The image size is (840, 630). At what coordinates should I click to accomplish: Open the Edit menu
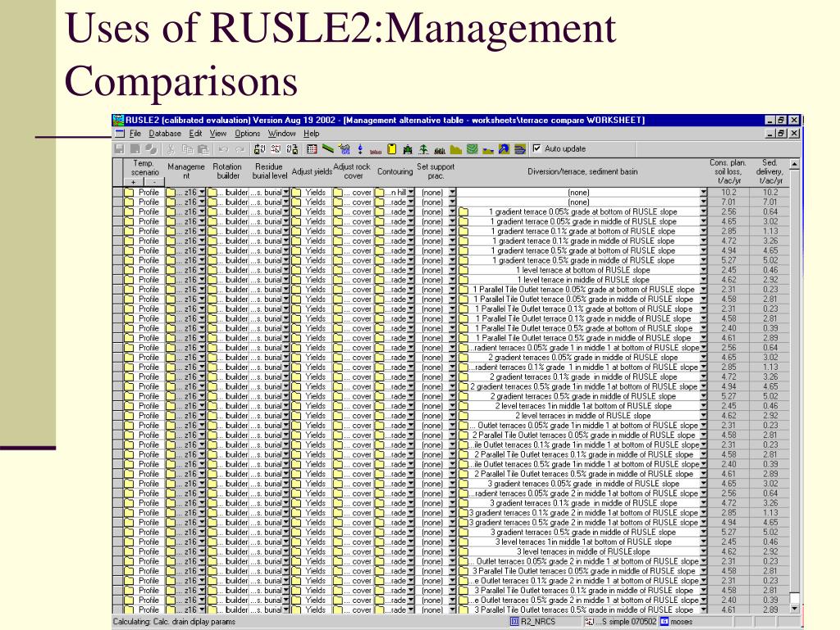click(195, 134)
